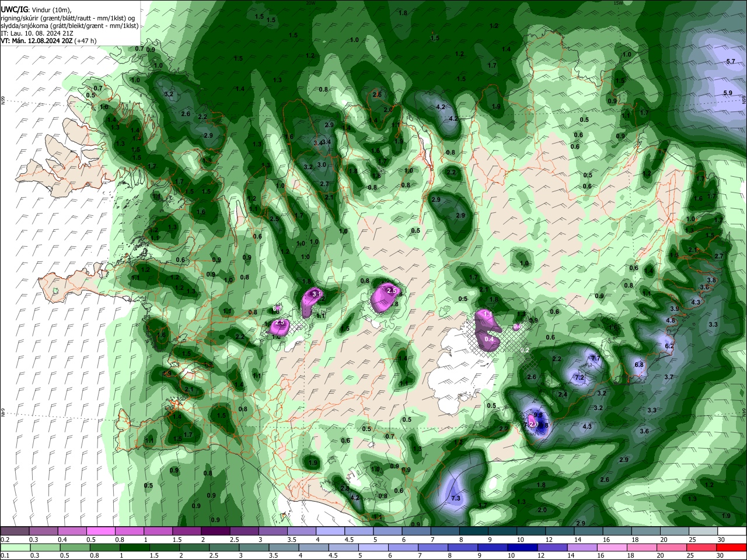Click the "3.0" precipitation value in the north
The width and height of the screenshot is (747, 560).
[322, 165]
